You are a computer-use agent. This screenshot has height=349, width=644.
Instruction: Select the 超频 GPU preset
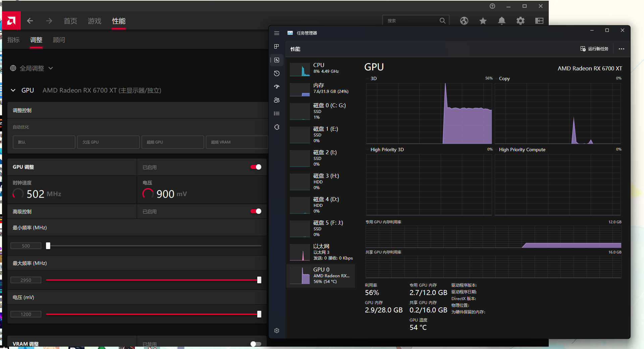[x=173, y=142]
